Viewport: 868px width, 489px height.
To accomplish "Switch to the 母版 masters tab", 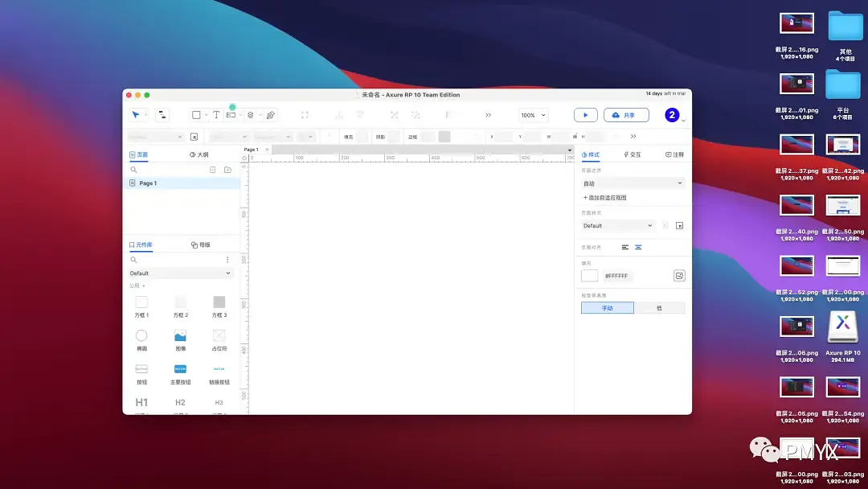I will 201,244.
